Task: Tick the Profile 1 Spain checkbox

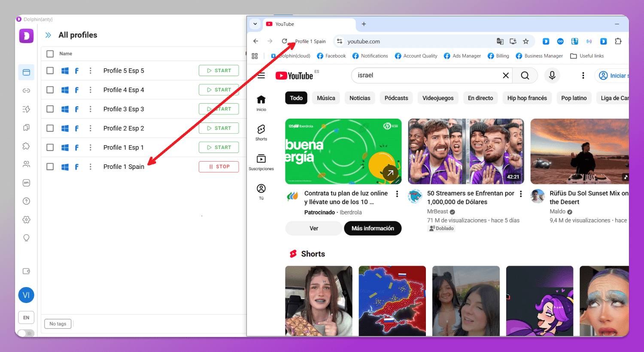Action: coord(50,167)
